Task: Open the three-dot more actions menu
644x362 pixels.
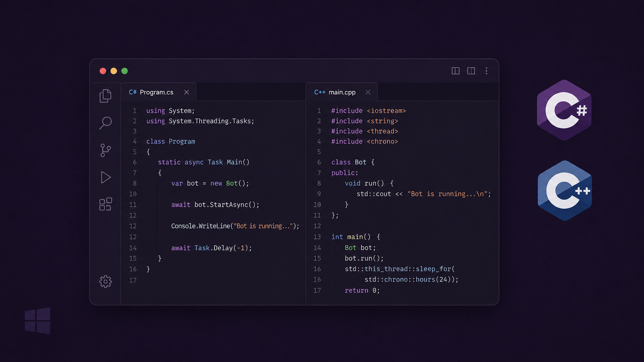Action: (x=486, y=71)
